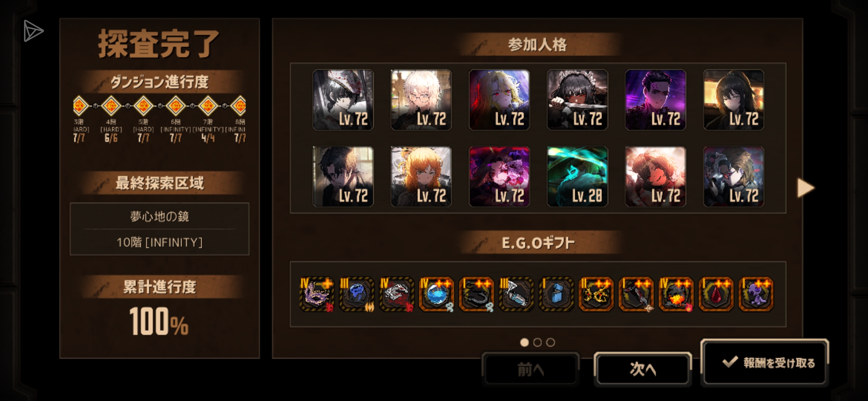
Task: Click the red blood drop E.G.O gift
Action: pyautogui.click(x=716, y=294)
